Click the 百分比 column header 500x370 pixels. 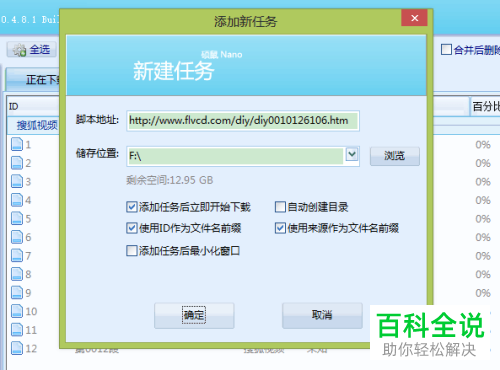tap(485, 106)
